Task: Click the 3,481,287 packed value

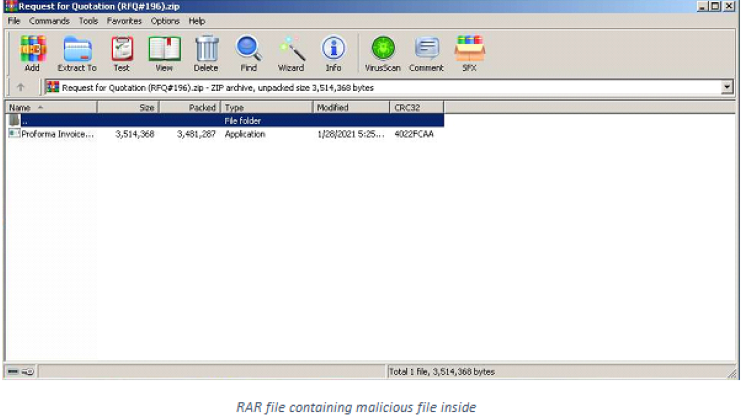Action: (197, 134)
